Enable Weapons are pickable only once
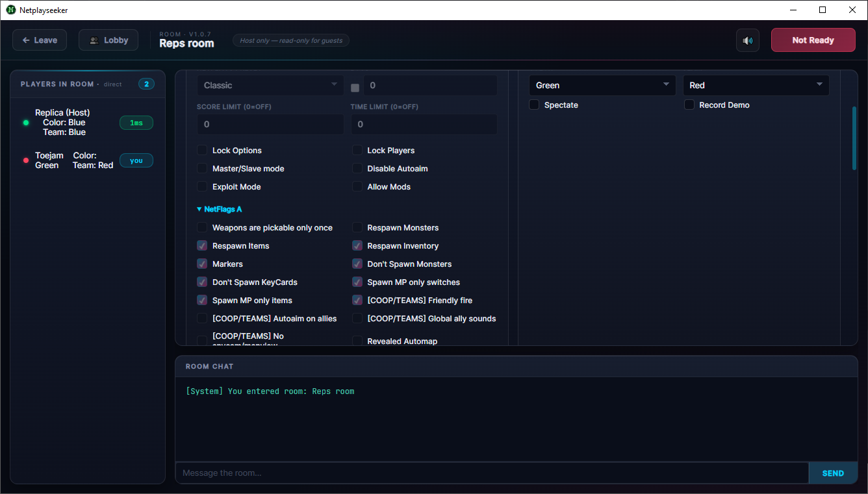This screenshot has width=868, height=494. point(202,227)
